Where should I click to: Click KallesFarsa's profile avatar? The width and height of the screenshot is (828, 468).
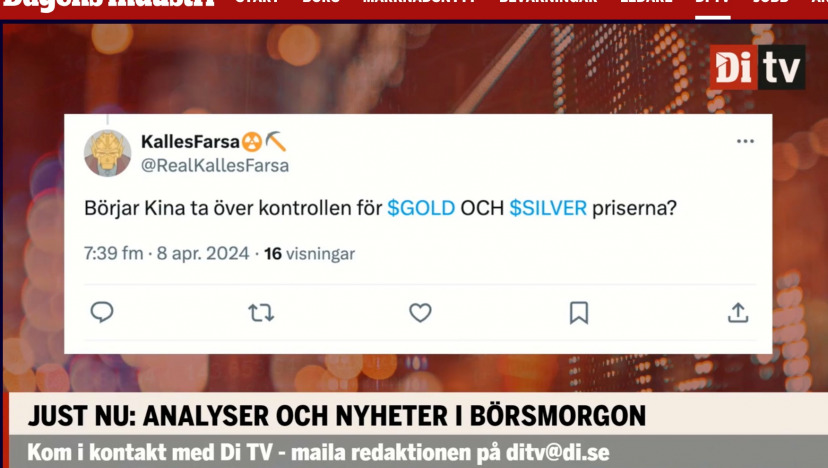pyautogui.click(x=108, y=153)
